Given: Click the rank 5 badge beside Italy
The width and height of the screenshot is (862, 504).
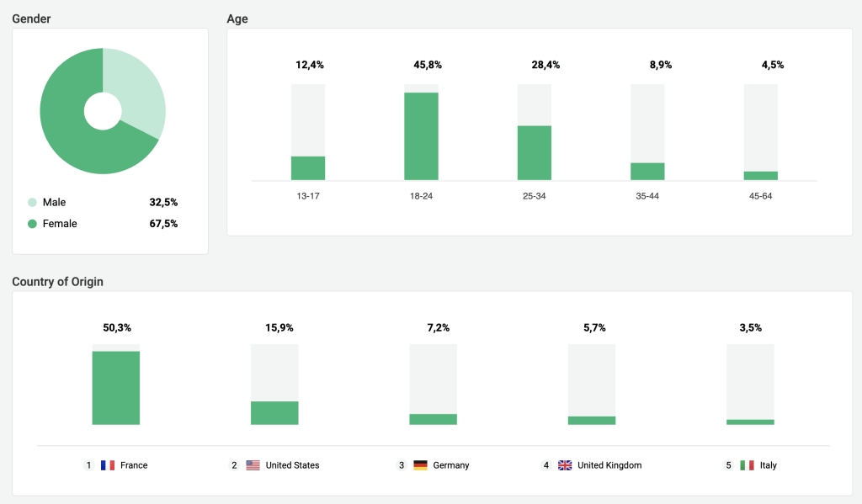Looking at the screenshot, I should tap(729, 465).
